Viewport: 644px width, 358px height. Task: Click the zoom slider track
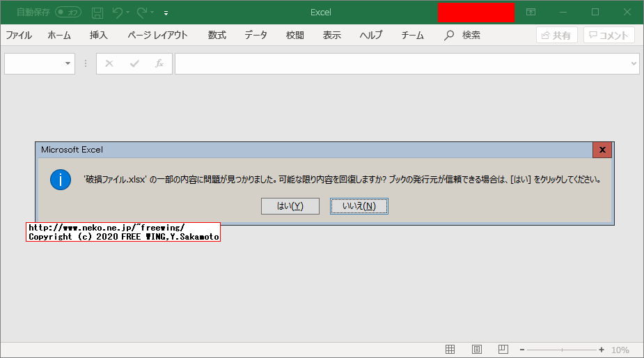561,350
